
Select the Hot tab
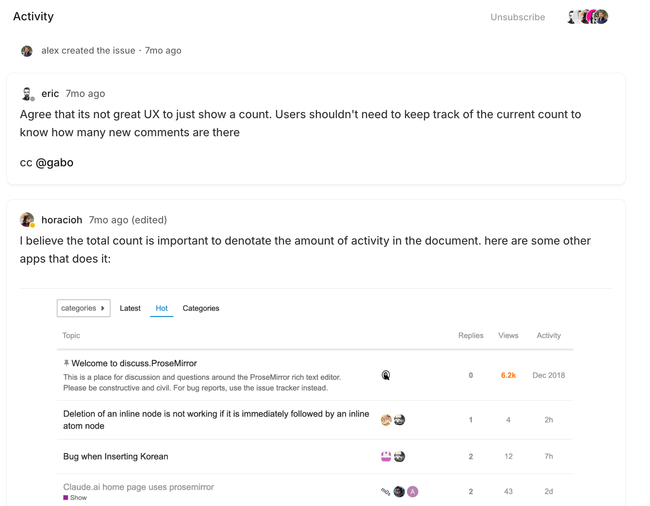click(162, 308)
